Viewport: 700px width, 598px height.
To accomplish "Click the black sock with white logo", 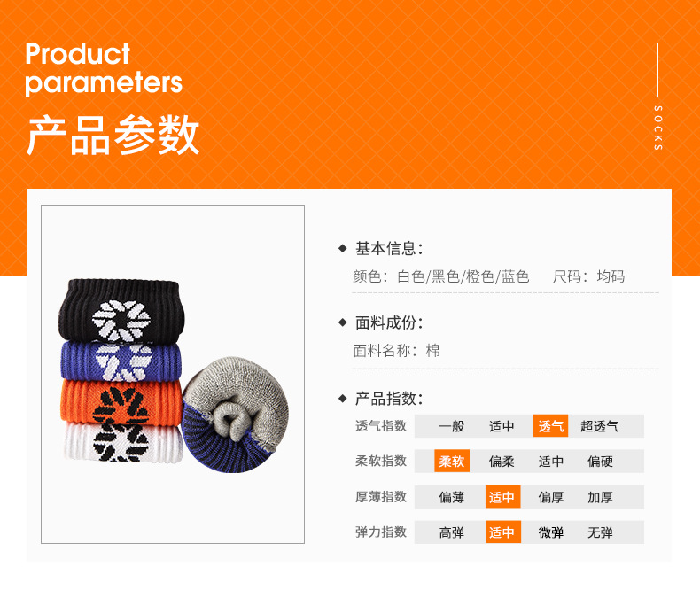I will point(121,311).
